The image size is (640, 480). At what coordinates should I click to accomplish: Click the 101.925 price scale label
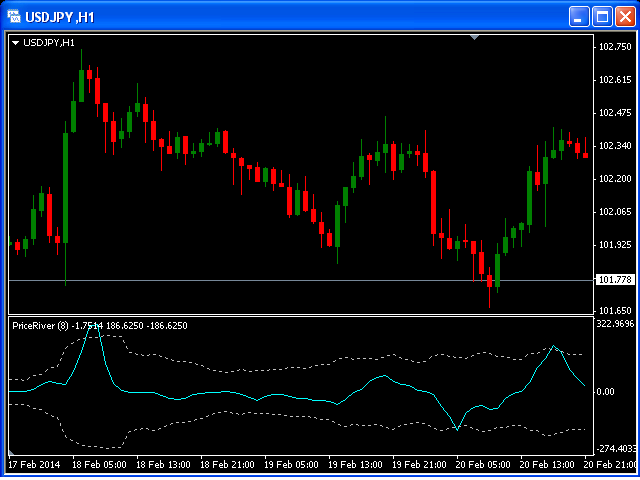click(615, 245)
